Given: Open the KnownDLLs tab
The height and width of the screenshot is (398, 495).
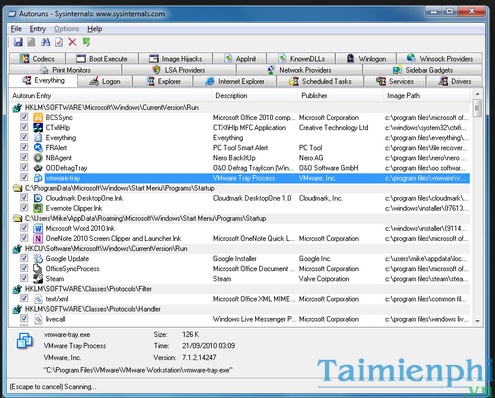Looking at the screenshot, I should (301, 59).
